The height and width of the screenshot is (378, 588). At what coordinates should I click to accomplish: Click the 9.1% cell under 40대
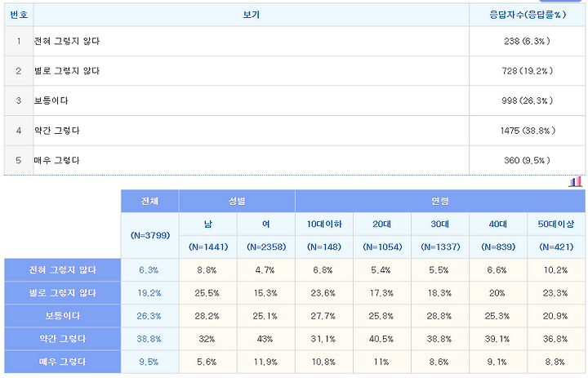click(497, 362)
